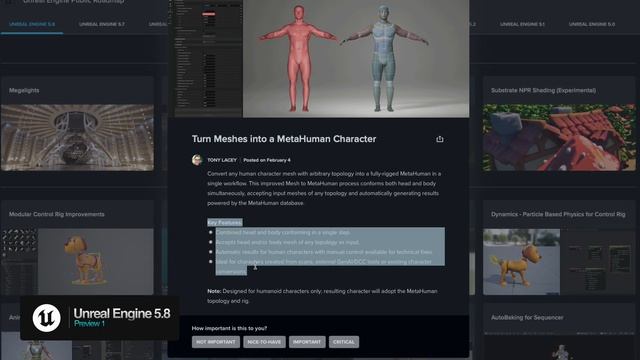This screenshot has height=360, width=640.
Task: Click the bullet about automatic results for human characters
Action: pos(324,252)
